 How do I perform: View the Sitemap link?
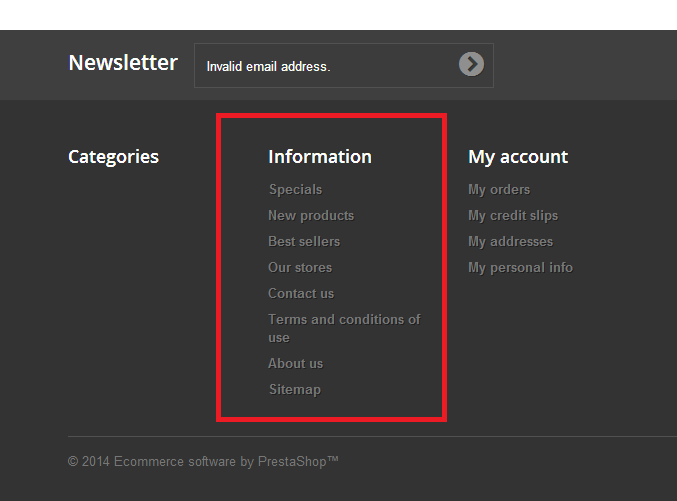pyautogui.click(x=294, y=389)
